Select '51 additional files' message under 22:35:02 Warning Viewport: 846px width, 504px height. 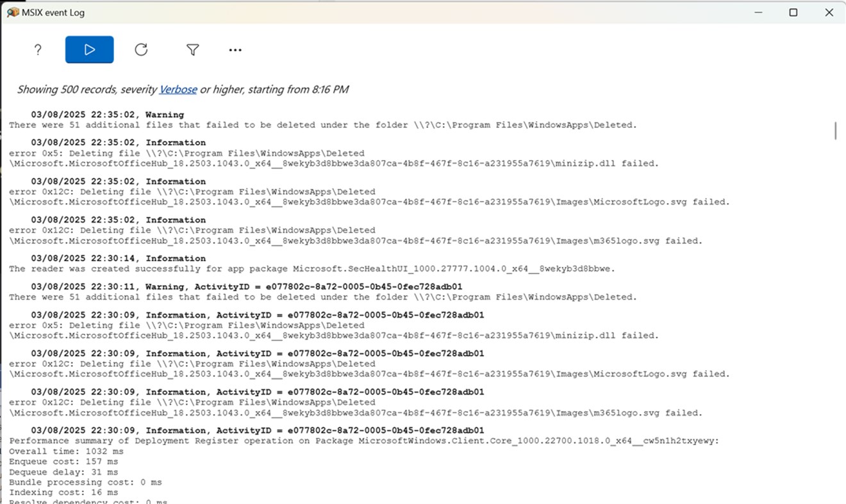click(323, 126)
